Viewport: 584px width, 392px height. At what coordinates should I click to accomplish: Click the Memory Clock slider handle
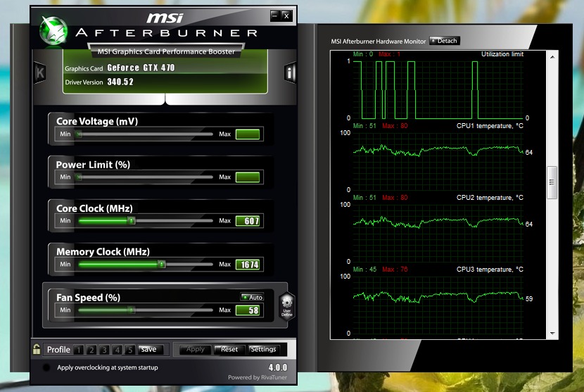162,264
